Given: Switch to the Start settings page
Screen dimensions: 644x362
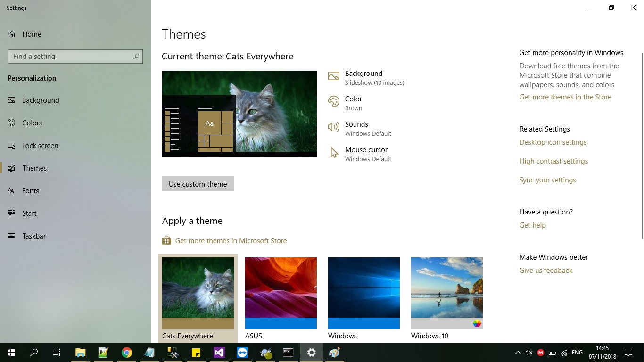Looking at the screenshot, I should pyautogui.click(x=29, y=213).
